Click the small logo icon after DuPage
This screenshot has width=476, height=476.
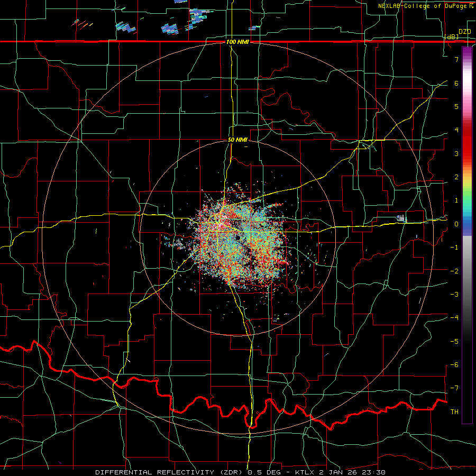[x=471, y=5]
